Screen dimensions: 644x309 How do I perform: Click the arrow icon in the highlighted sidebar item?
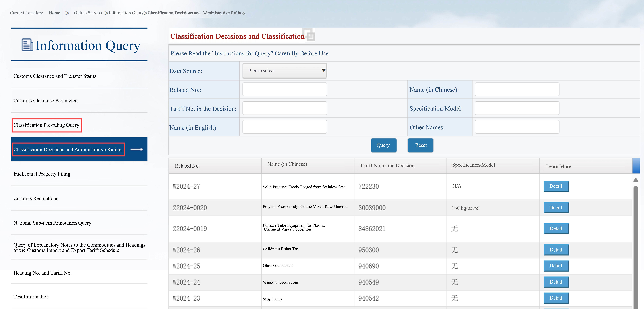coord(137,149)
